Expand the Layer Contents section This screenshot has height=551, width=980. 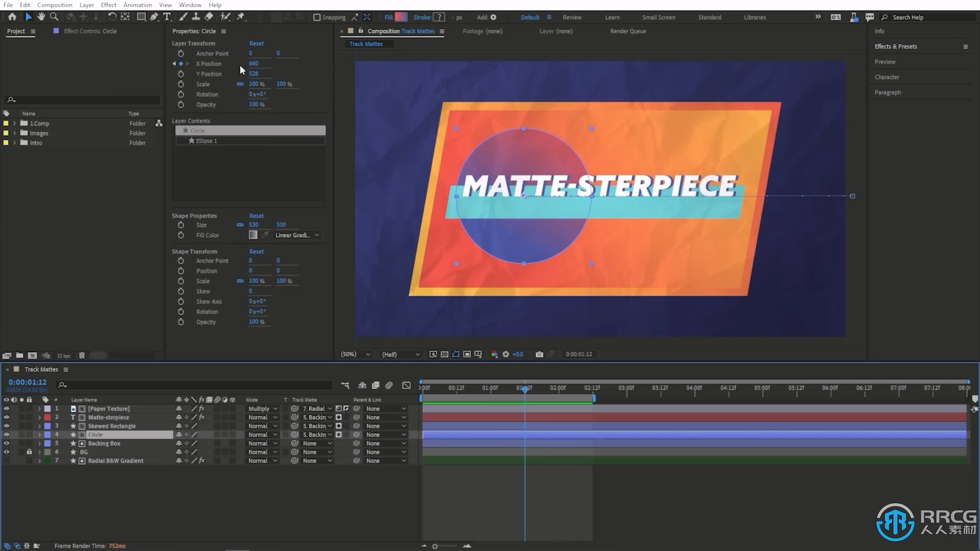click(x=190, y=120)
